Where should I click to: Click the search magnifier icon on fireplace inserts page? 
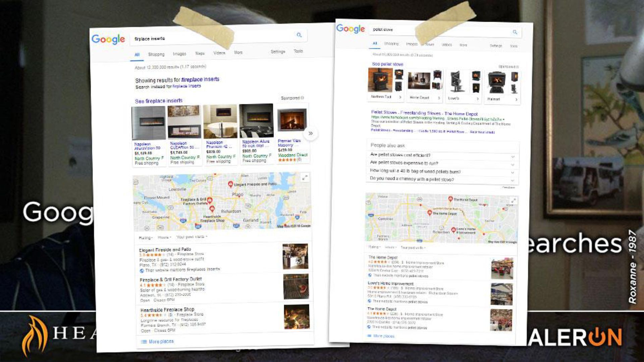point(299,35)
